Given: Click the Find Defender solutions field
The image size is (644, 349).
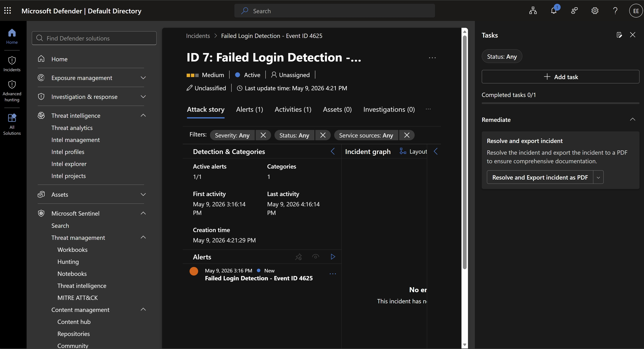Looking at the screenshot, I should [94, 38].
